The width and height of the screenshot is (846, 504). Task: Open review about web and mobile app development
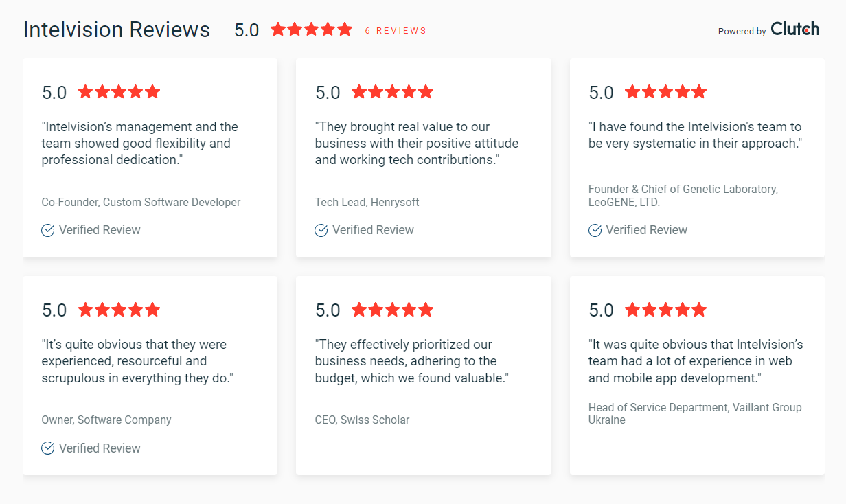696,361
